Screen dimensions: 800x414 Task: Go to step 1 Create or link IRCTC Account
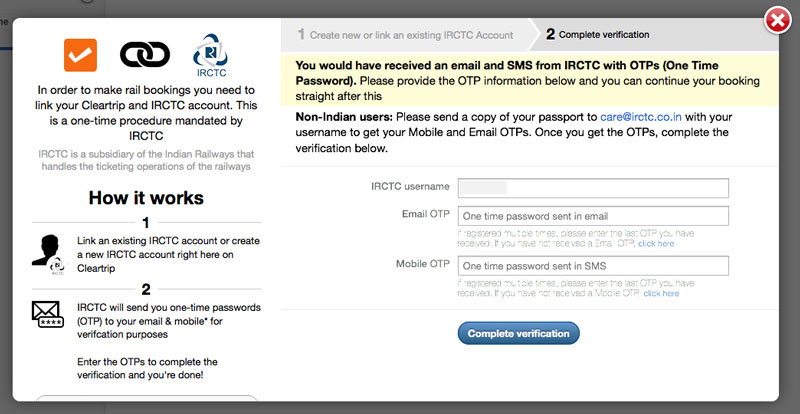pyautogui.click(x=406, y=35)
